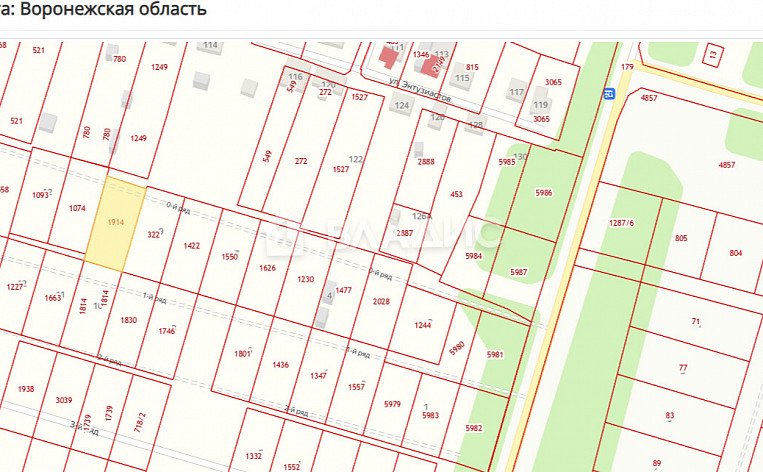Click the house number 114 building
This screenshot has height=472, width=763.
point(210,46)
